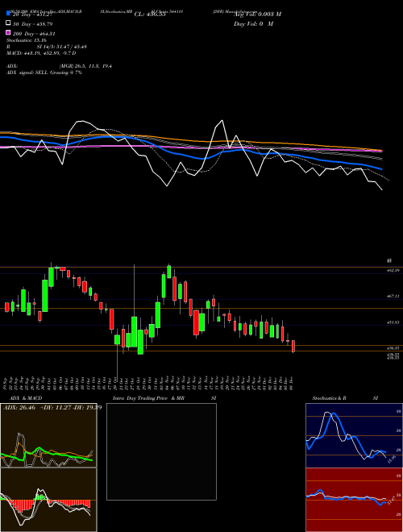
Task: Click the magenta 200 Day EMA legend swatch
Action: click(x=8, y=33)
